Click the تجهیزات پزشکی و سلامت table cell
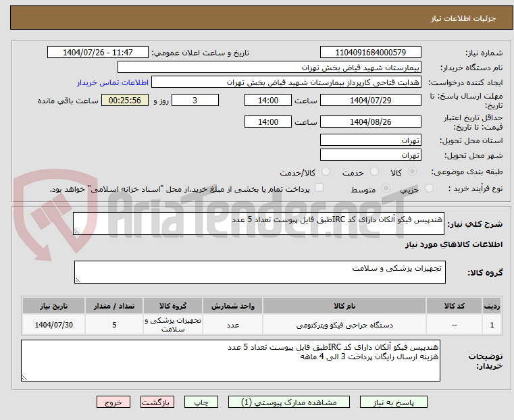 tap(173, 325)
